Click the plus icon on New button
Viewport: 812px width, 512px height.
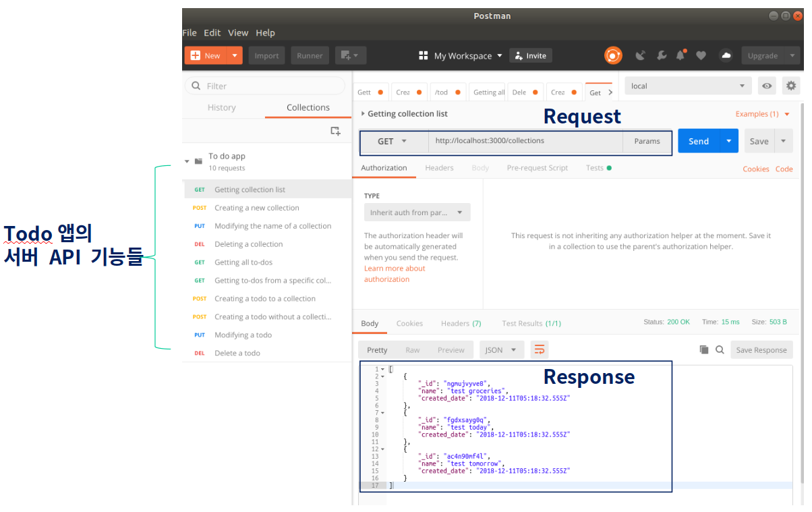pos(196,55)
